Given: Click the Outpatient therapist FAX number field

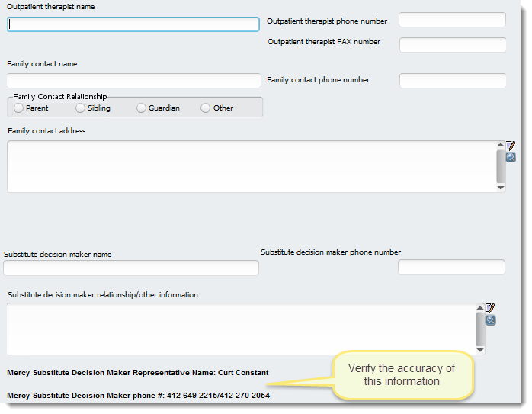Looking at the screenshot, I should (x=453, y=45).
